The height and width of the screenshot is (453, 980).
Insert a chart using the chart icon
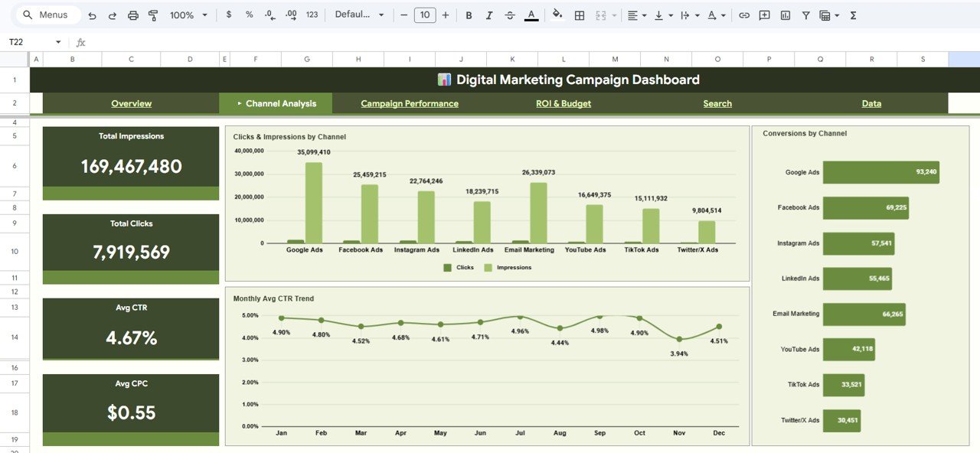click(785, 15)
